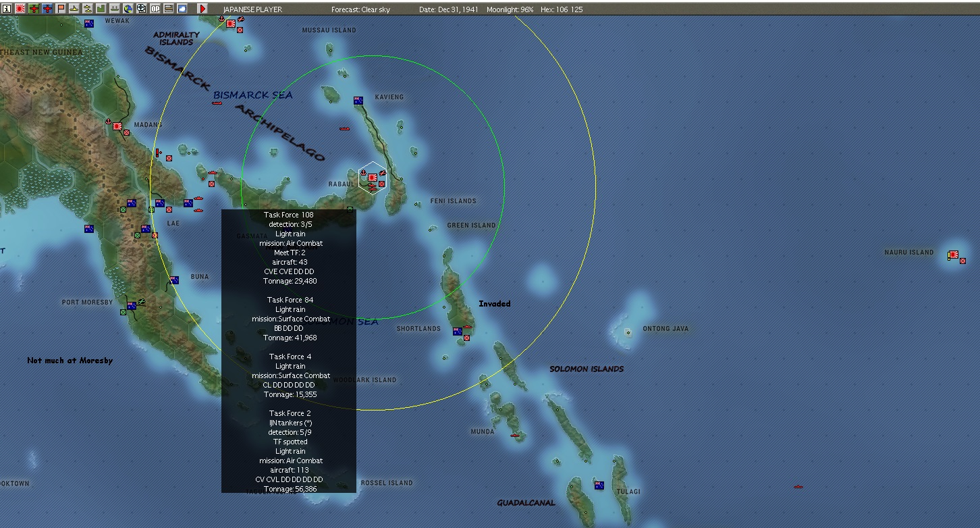Select the Japanese flag at Nauru Island
The width and height of the screenshot is (980, 528).
coord(954,255)
